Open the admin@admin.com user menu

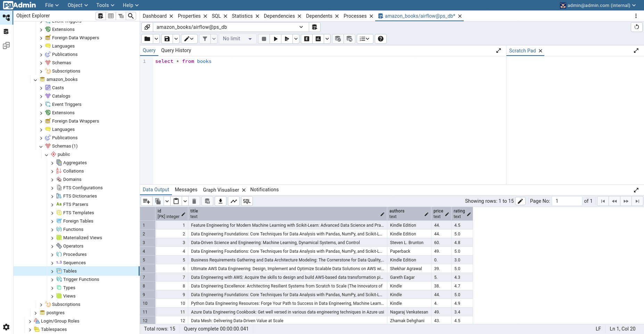tap(598, 5)
